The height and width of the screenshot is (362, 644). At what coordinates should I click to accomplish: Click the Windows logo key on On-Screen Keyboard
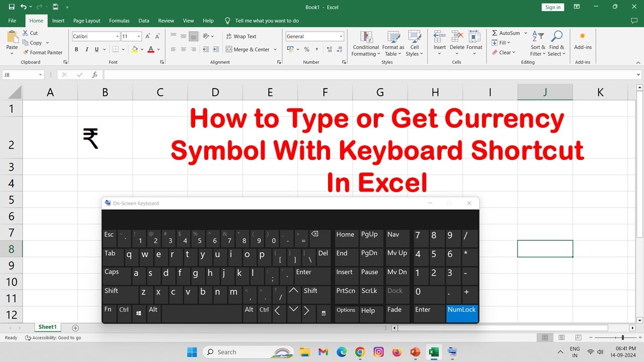coord(139,313)
